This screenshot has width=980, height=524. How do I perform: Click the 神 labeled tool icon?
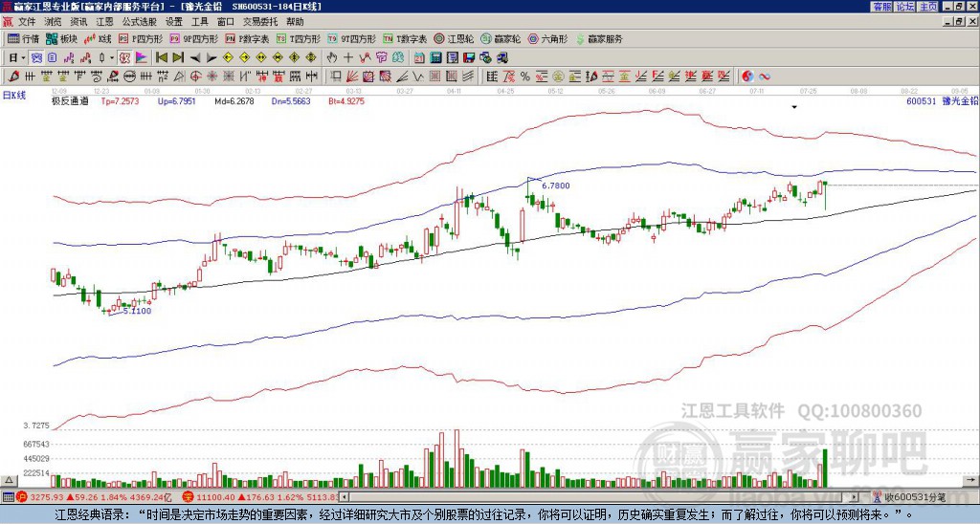click(261, 76)
